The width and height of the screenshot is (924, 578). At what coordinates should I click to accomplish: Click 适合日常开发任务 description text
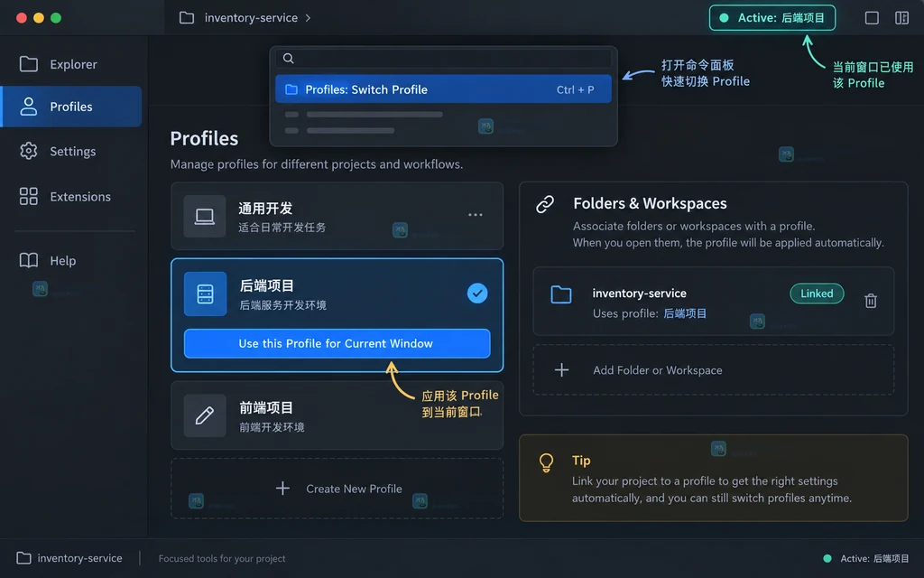(x=282, y=228)
